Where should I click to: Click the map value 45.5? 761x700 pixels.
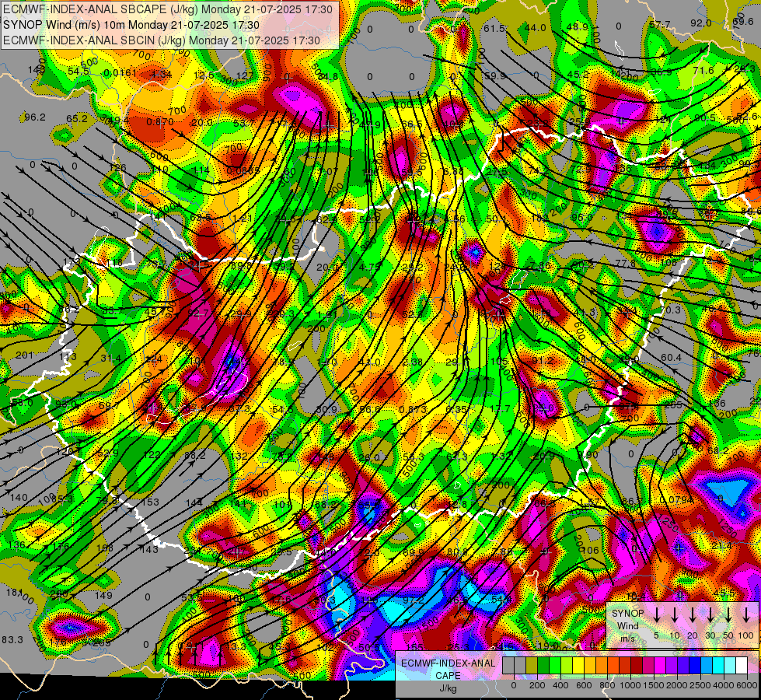[724, 593]
